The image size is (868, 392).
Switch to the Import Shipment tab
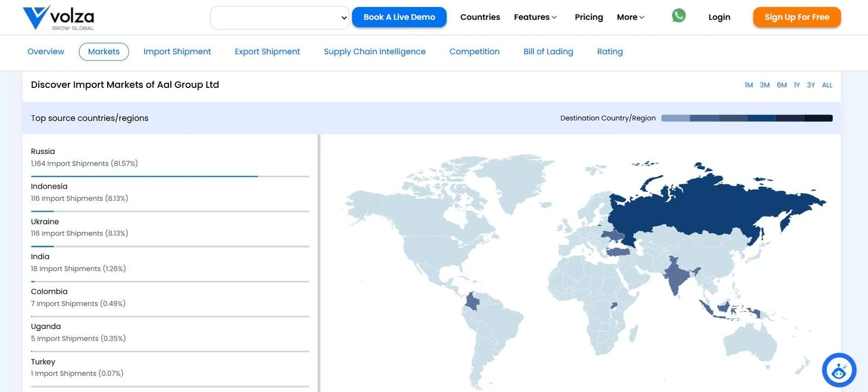click(177, 52)
